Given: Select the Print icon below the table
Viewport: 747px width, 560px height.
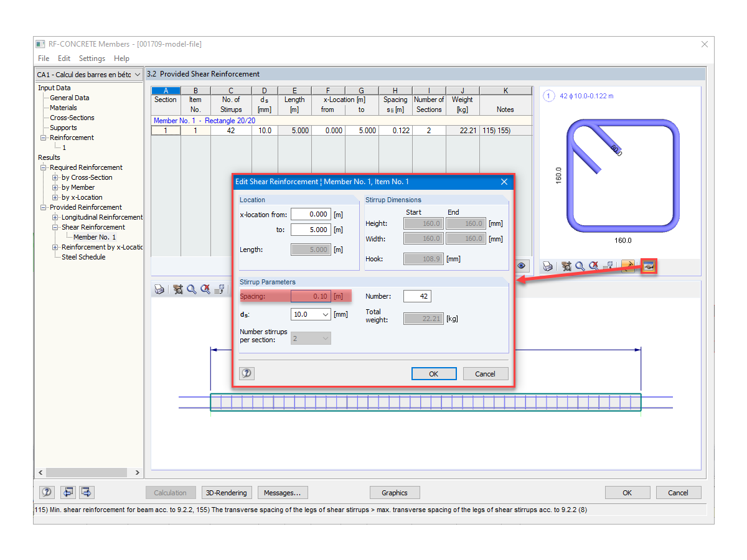Looking at the screenshot, I should (160, 289).
